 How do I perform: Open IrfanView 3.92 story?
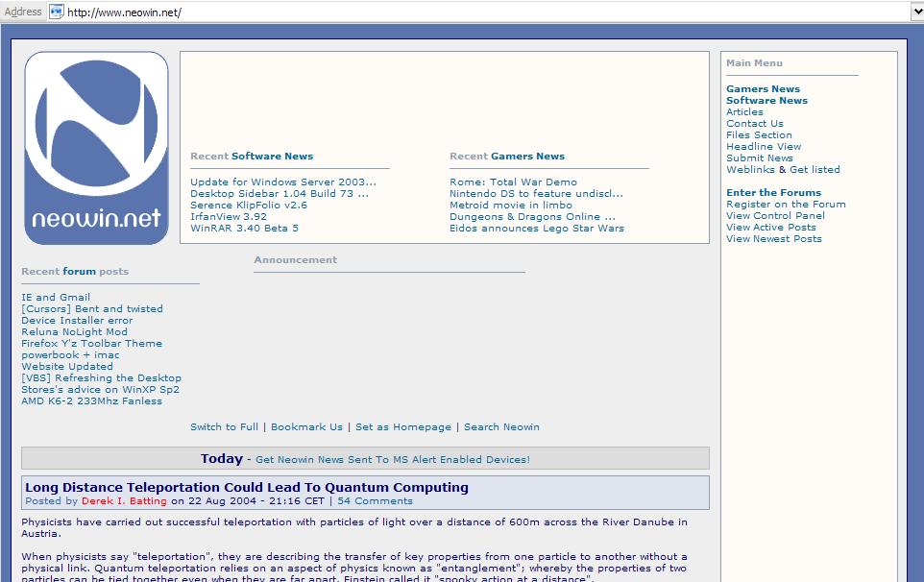click(x=228, y=216)
